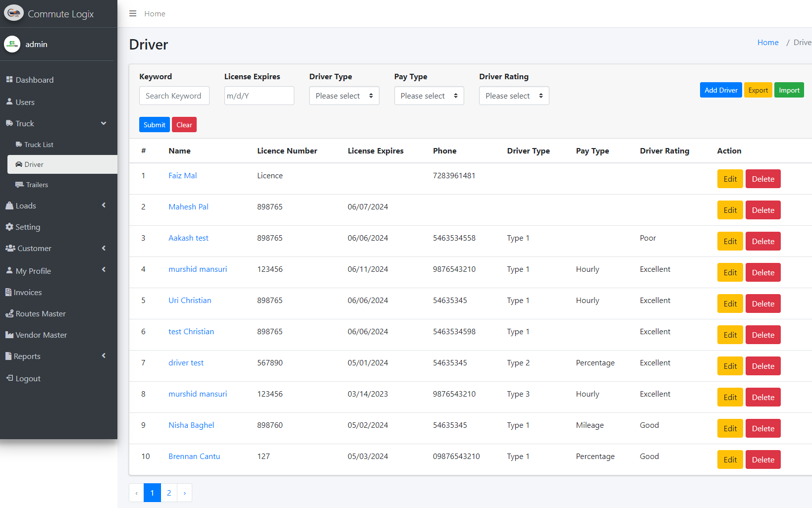Open Truck List in sidebar
This screenshot has height=508, width=812.
39,145
